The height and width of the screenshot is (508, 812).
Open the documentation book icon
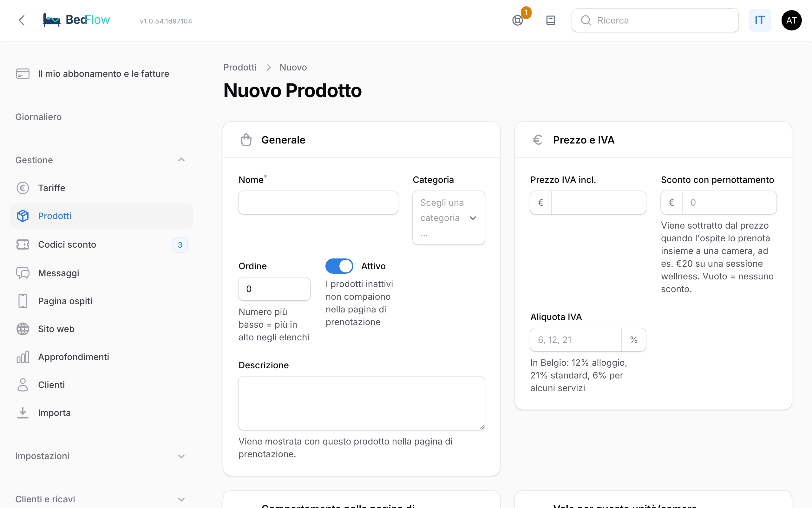(x=551, y=21)
